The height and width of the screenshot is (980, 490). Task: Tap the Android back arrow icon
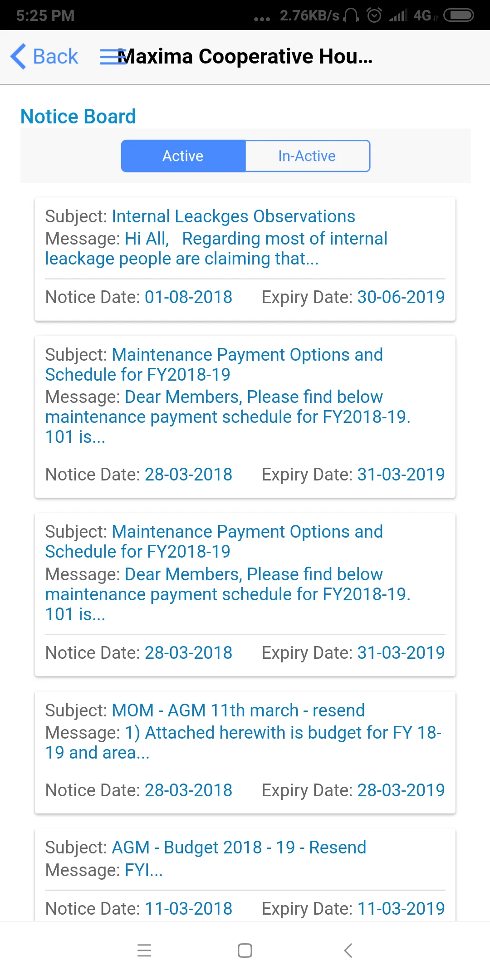coord(348,951)
